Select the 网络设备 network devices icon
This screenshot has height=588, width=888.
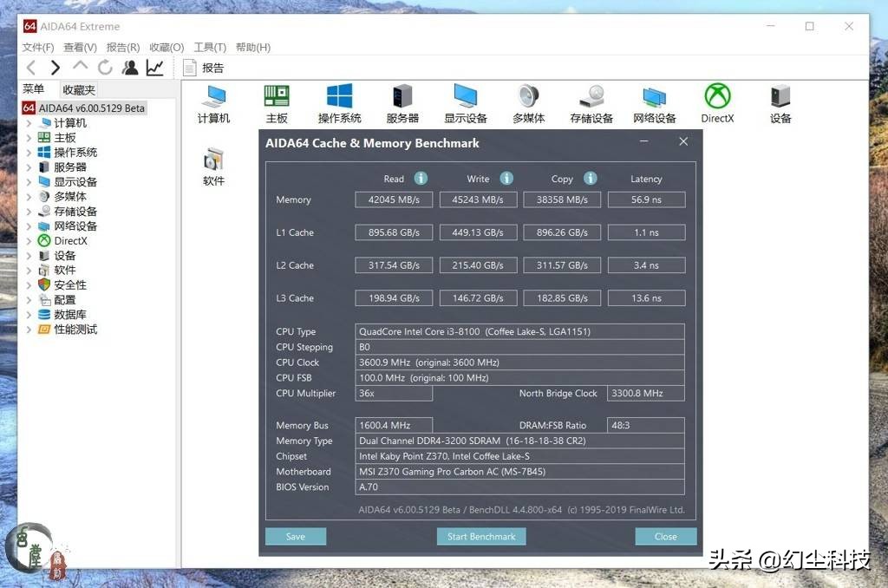(654, 97)
